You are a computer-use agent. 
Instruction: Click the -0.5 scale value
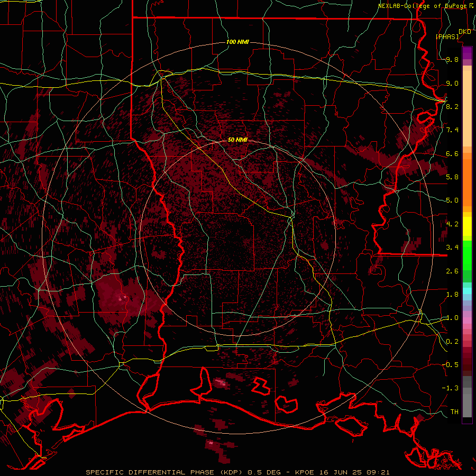450,364
